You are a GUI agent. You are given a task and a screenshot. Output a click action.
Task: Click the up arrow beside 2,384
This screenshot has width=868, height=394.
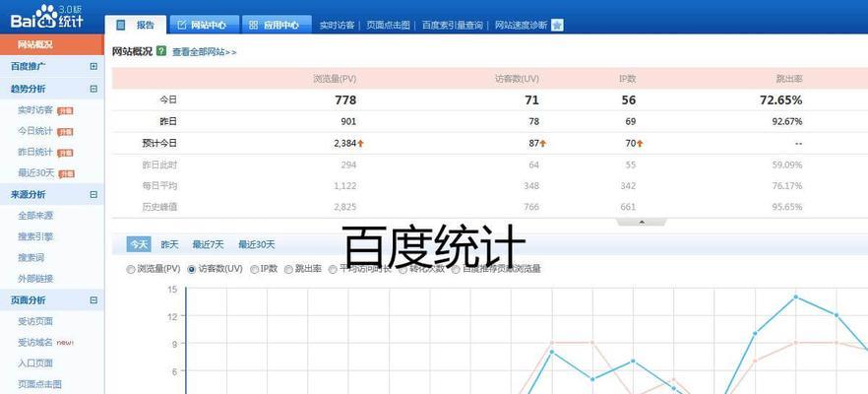(x=360, y=144)
